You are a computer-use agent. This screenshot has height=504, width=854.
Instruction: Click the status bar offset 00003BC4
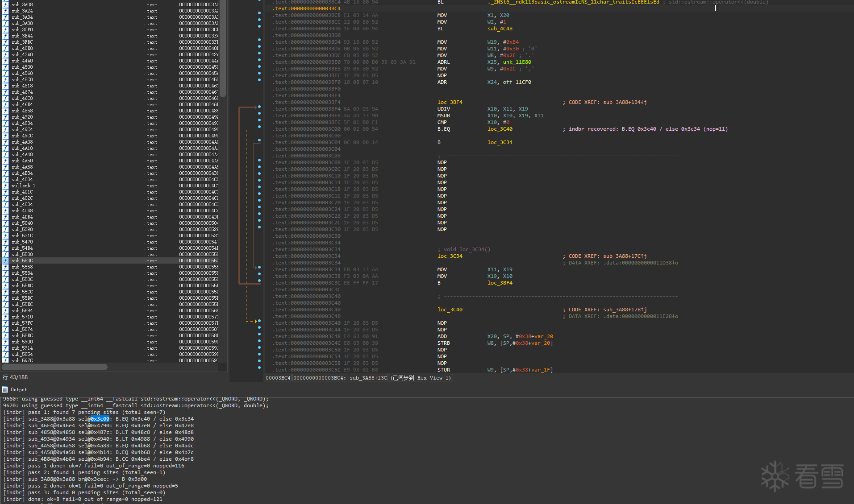[278, 378]
